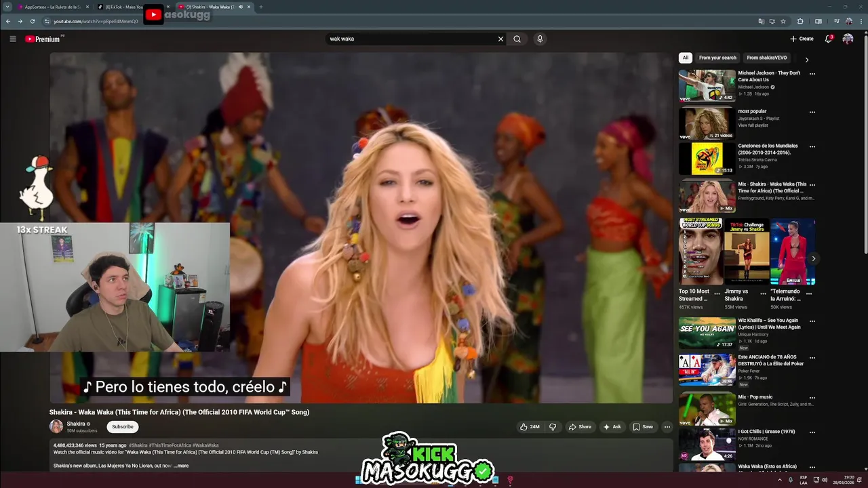Install/cast icon in address bar

[772, 21]
